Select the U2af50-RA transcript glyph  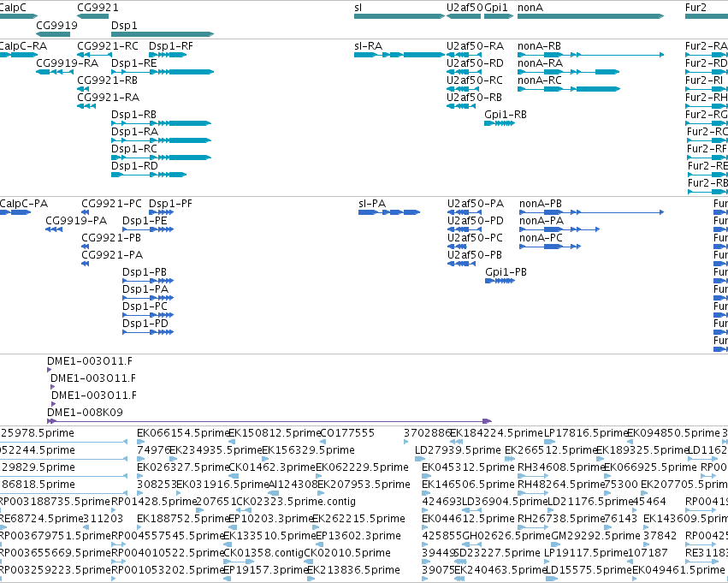464,55
